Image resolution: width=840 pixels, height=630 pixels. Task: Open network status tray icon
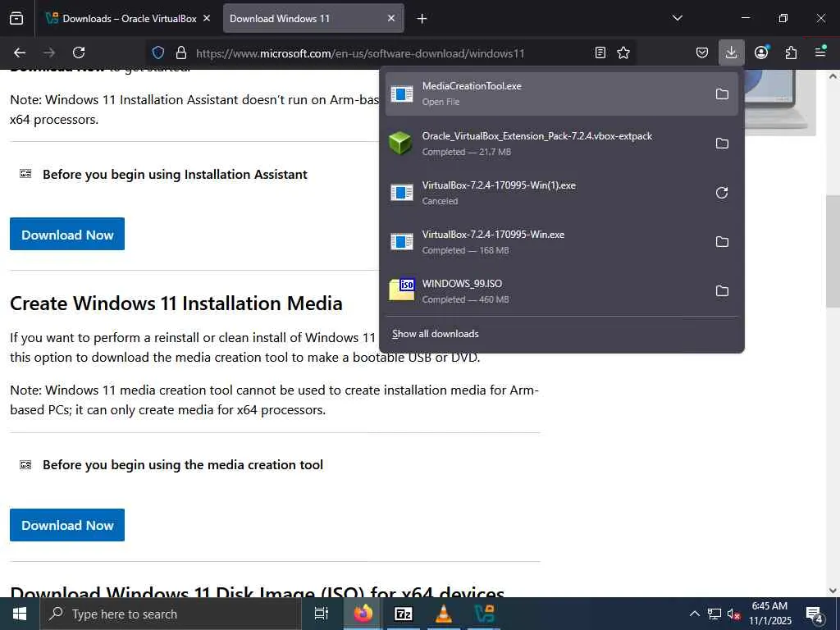[x=714, y=614]
